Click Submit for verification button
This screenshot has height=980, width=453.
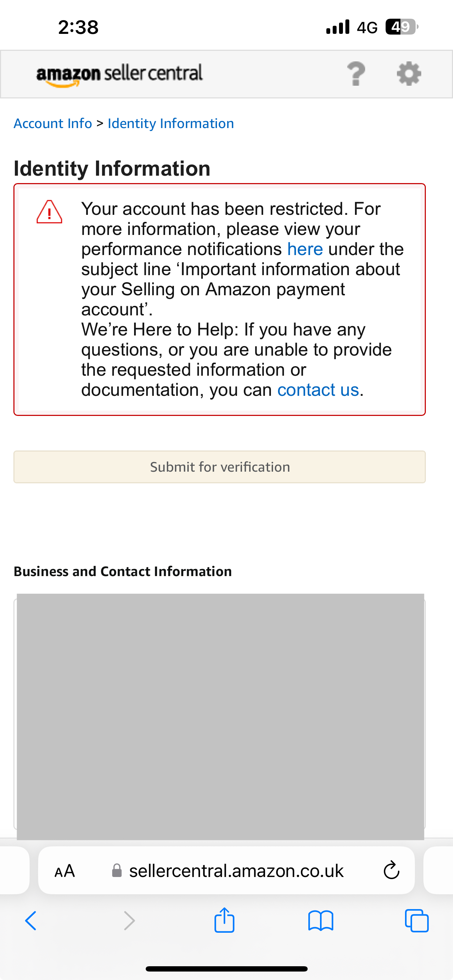point(219,467)
